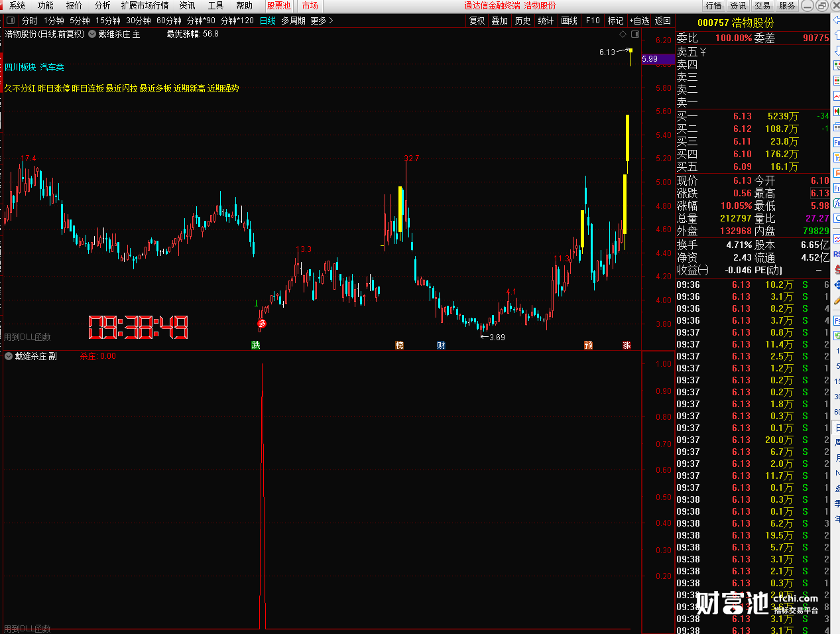This screenshot has width=840, height=634.
Task: Open the 报价 menu
Action: (x=74, y=5)
